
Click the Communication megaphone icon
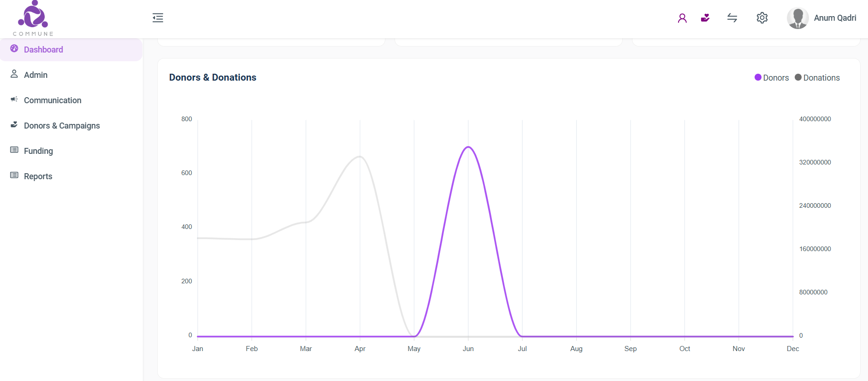14,100
